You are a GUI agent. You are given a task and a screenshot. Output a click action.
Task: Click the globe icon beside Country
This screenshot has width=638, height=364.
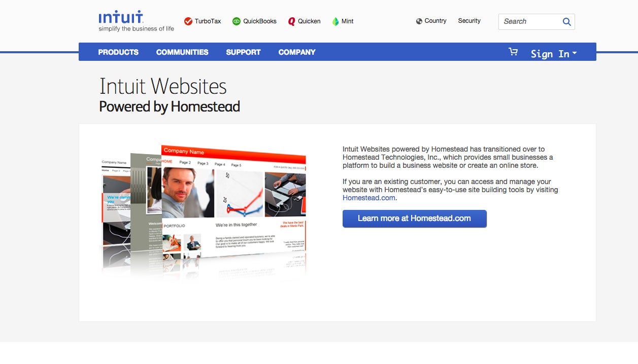pos(419,21)
